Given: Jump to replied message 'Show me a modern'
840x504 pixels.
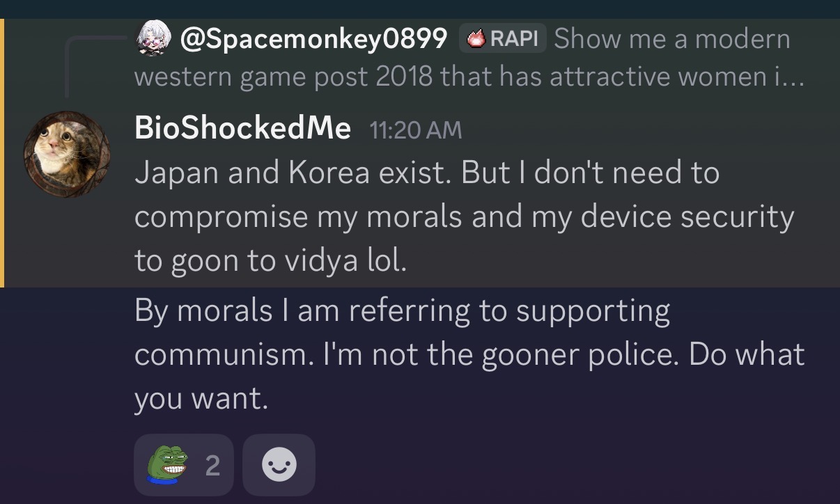Looking at the screenshot, I should (671, 39).
